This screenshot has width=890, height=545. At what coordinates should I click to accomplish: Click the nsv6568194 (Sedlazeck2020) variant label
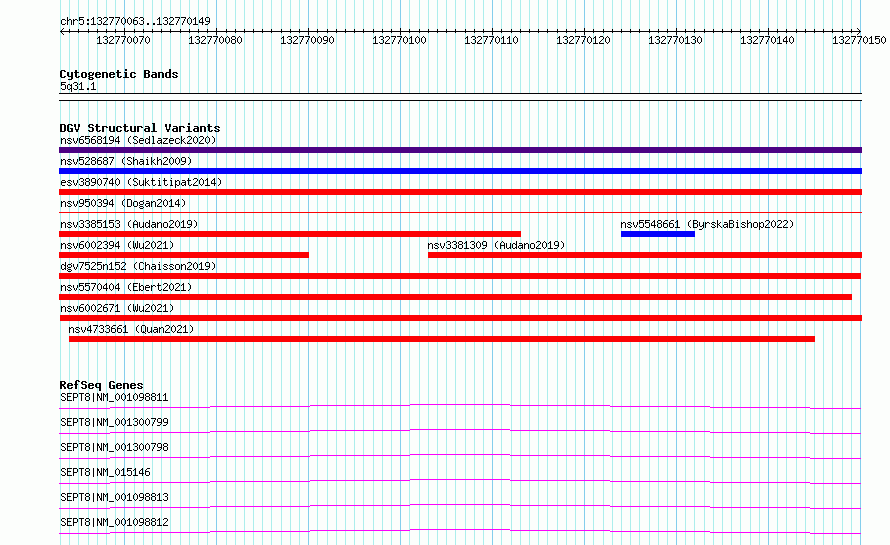point(138,140)
